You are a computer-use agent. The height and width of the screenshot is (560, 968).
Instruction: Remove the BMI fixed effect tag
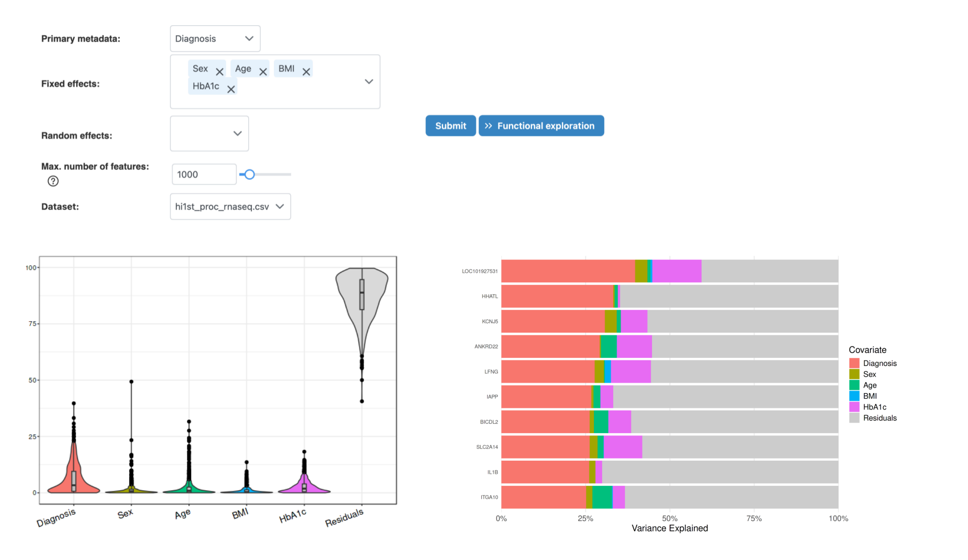tap(306, 72)
